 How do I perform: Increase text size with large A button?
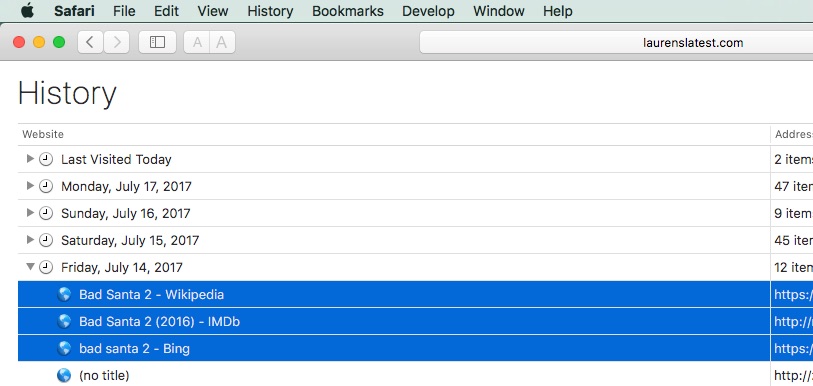pos(222,42)
